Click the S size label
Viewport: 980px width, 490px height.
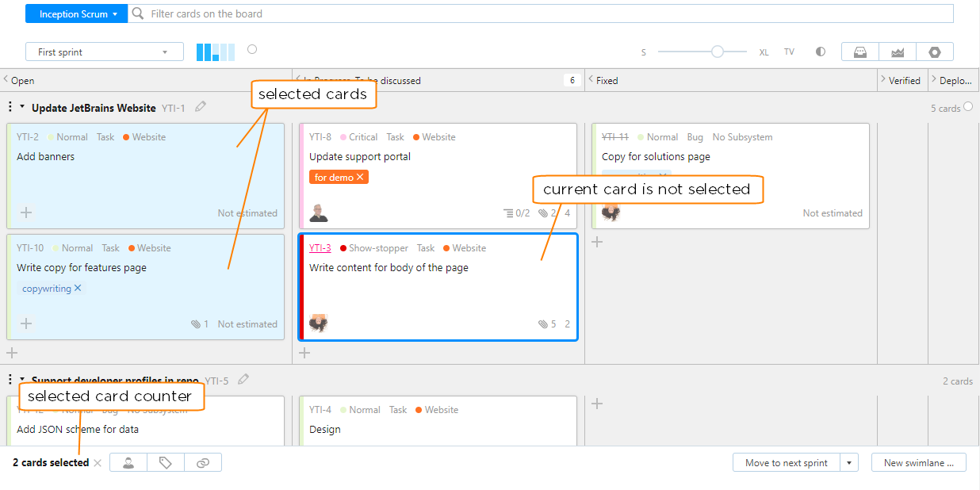tap(644, 52)
